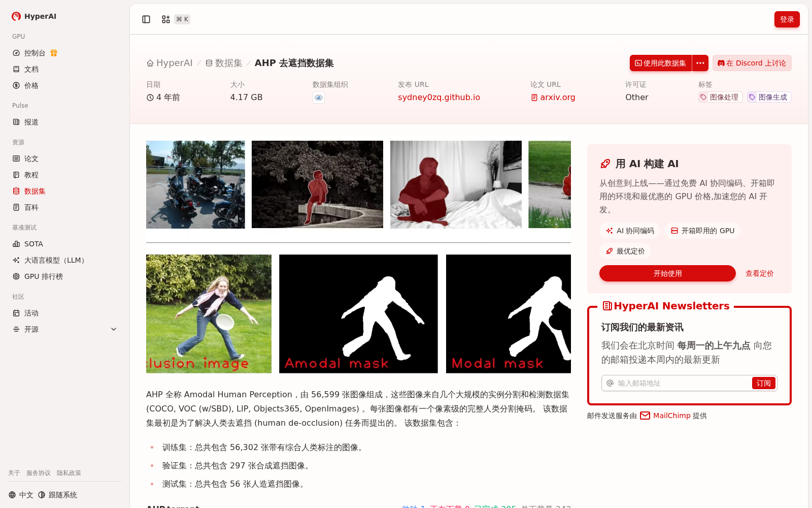Open the frisbee occlusion image
The image size is (812, 508).
click(x=209, y=314)
